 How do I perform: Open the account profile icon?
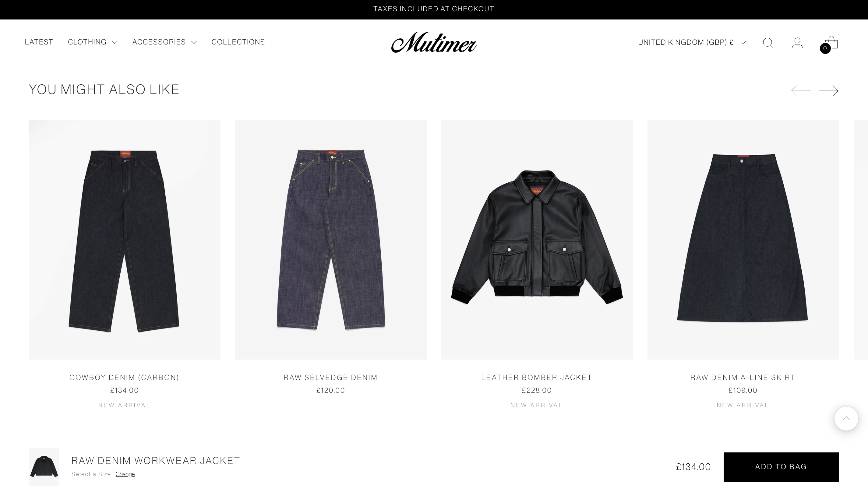coord(797,43)
